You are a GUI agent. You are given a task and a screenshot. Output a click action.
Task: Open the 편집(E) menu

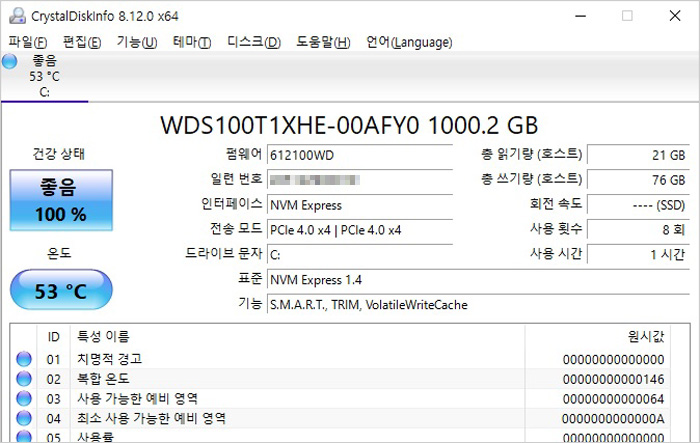coord(82,42)
